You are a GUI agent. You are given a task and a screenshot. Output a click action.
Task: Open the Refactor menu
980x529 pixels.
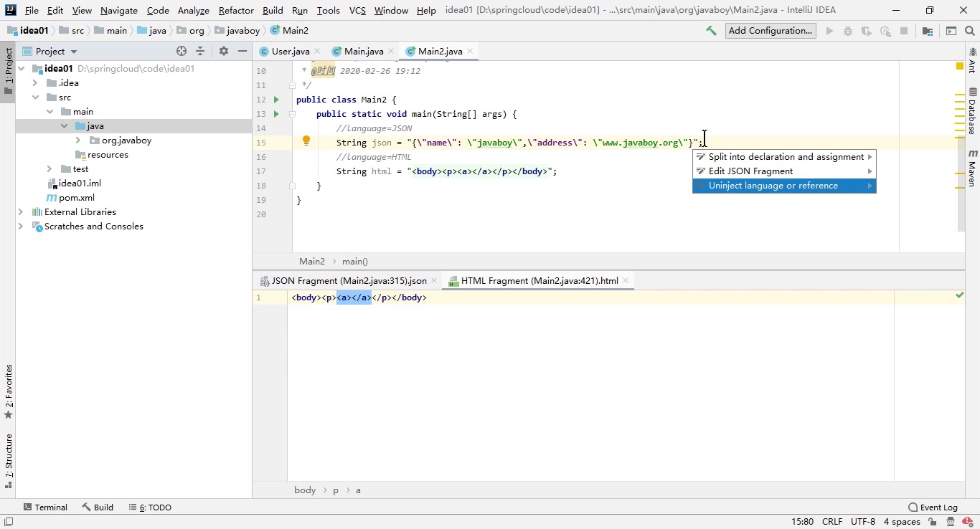click(x=236, y=10)
